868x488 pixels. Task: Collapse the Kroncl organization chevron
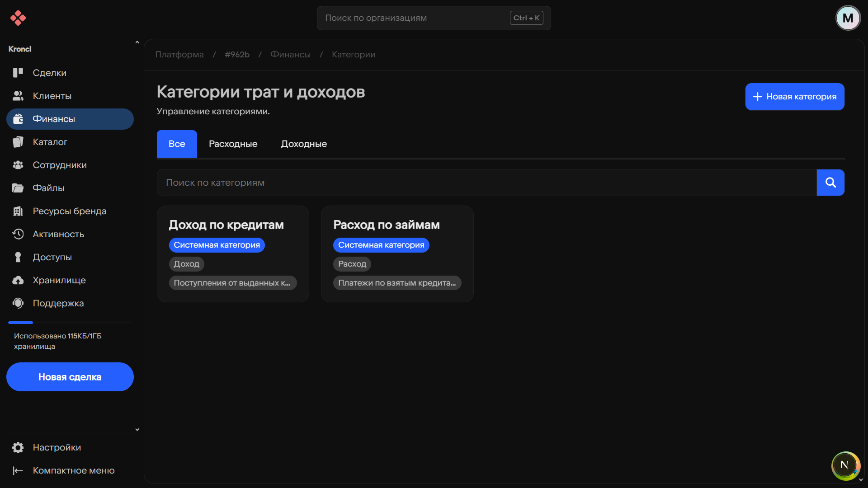137,42
